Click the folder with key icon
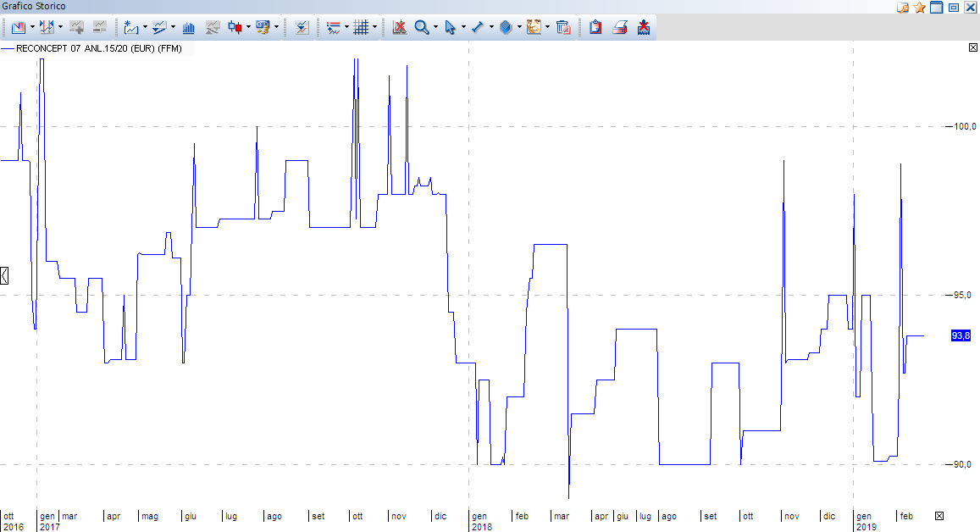Viewport: 980px width, 532px height. [903, 7]
